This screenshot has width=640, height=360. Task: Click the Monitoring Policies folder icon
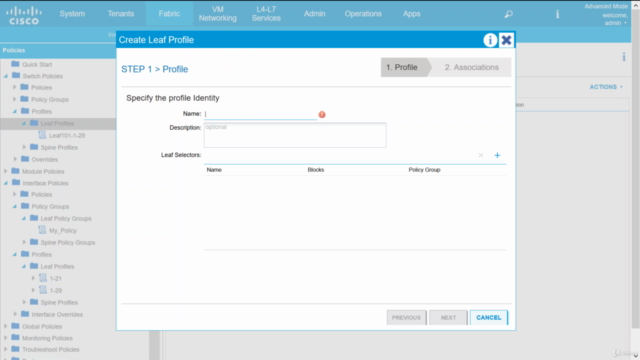16,338
